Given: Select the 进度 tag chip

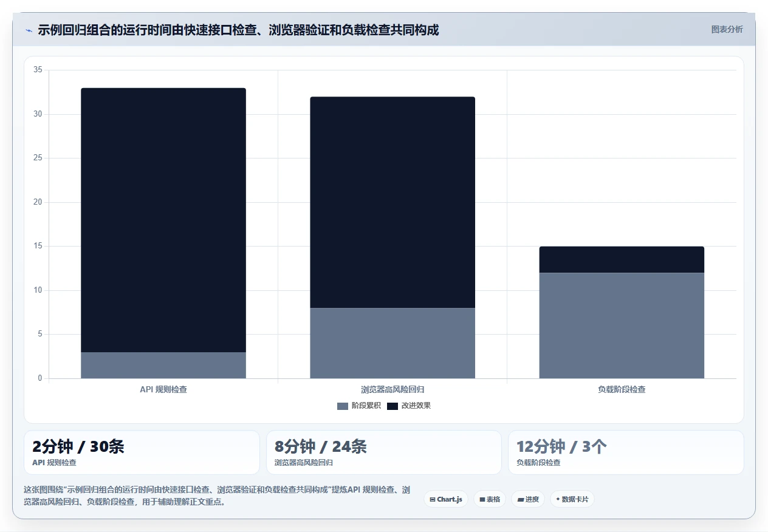Looking at the screenshot, I should [528, 499].
